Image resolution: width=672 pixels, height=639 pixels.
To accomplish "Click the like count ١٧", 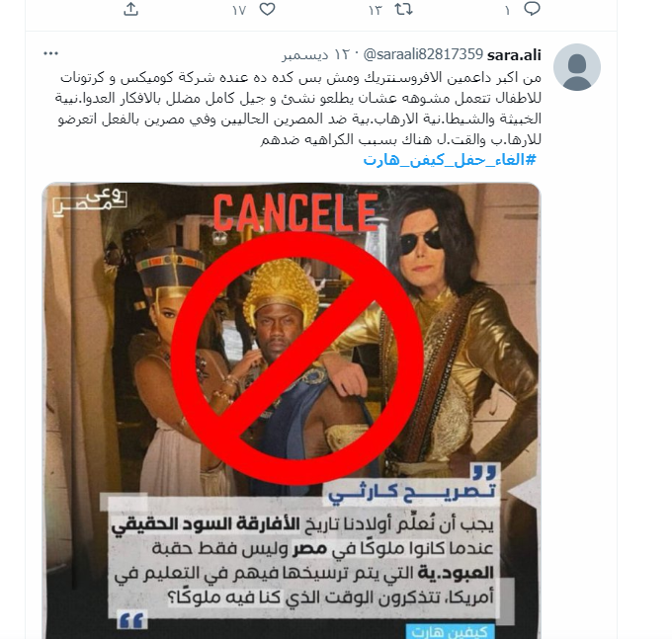I will [239, 10].
